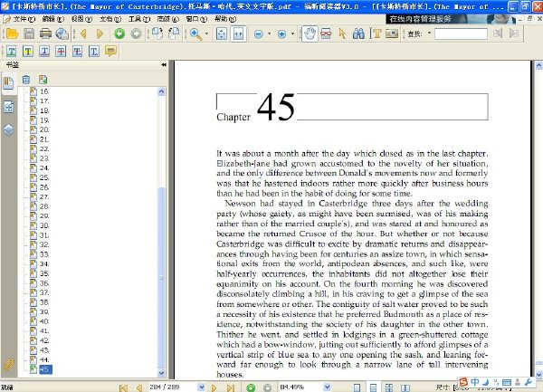Click new bookmark icon in panel
Screen dimensions: 543x392
point(43,80)
